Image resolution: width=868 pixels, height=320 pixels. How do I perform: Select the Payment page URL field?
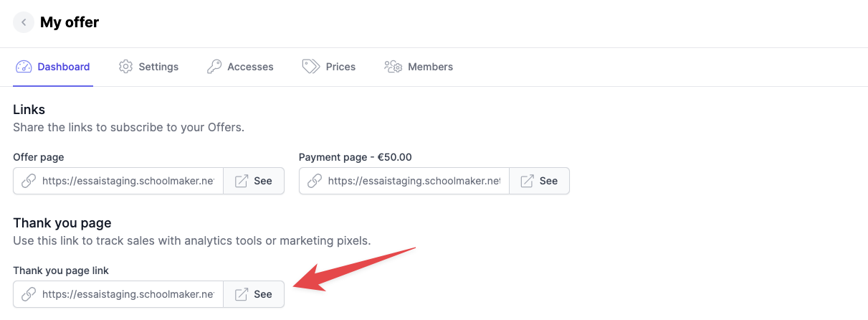(x=413, y=181)
